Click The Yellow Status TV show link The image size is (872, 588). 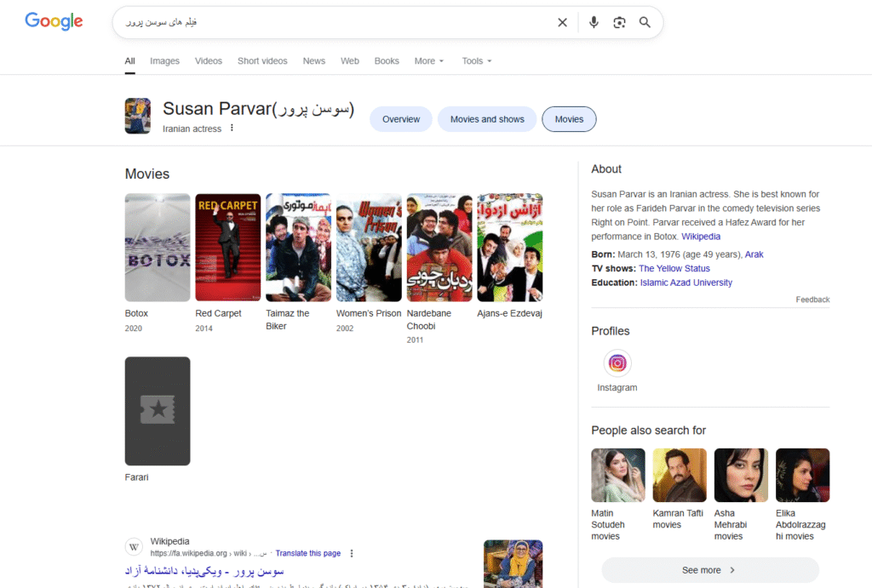pos(674,268)
